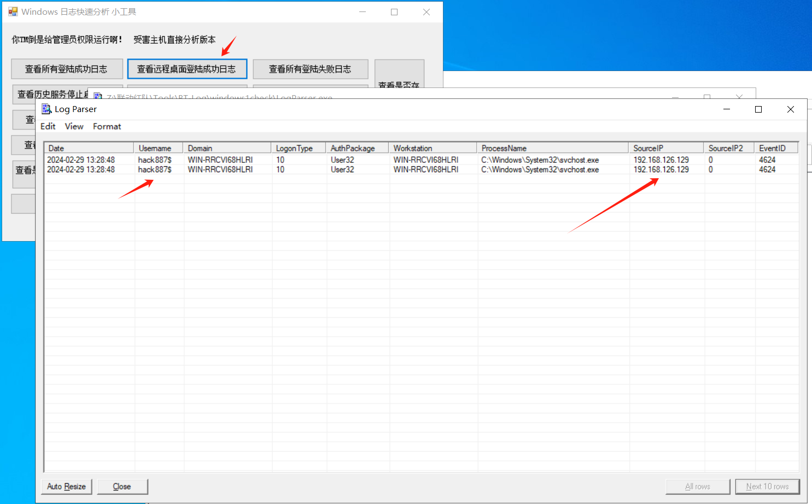The image size is (812, 504).
Task: Click 查看所有登陆成功日志 button
Action: click(67, 69)
